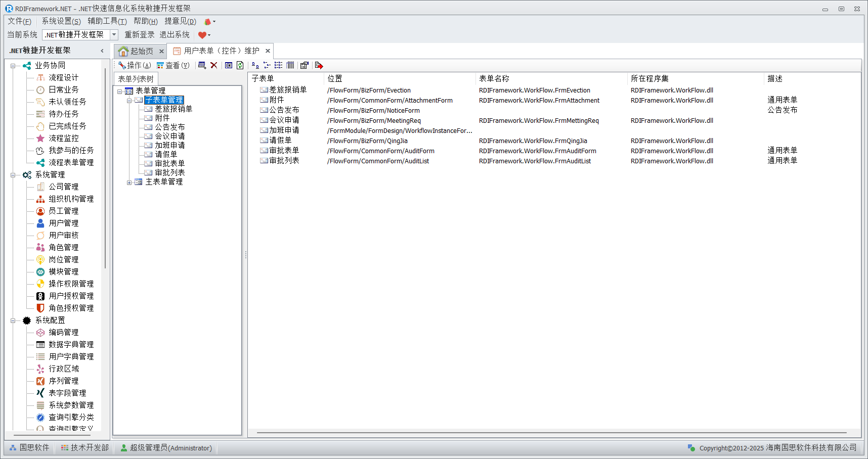Screen dimensions: 868x459
Task: Click the 退出系统 button
Action: (x=175, y=35)
